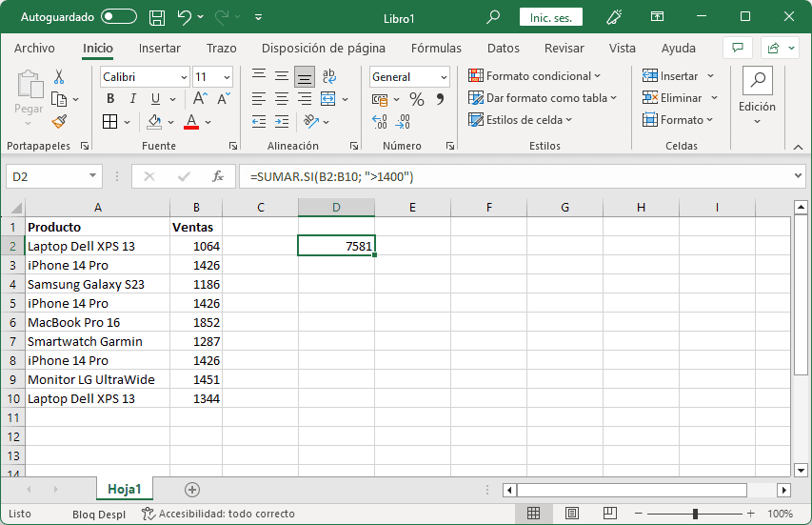
Task: Activate Format Painter brush icon
Action: click(59, 122)
